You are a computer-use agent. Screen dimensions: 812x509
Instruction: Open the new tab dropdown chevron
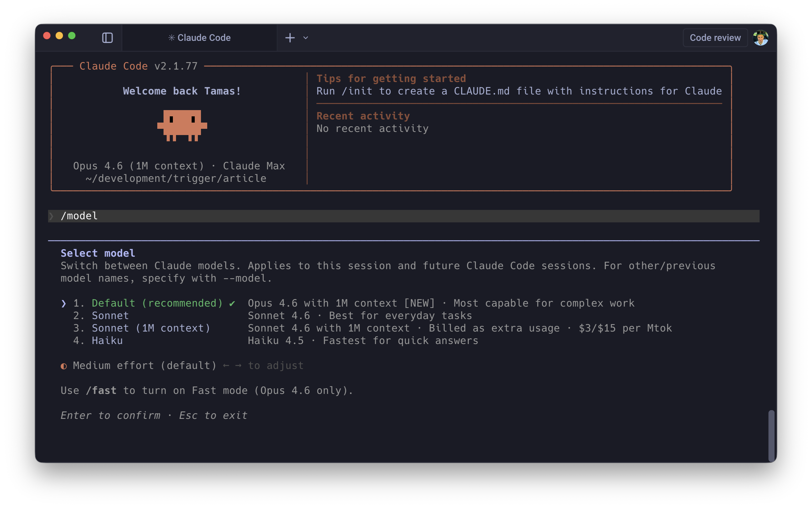pyautogui.click(x=306, y=38)
